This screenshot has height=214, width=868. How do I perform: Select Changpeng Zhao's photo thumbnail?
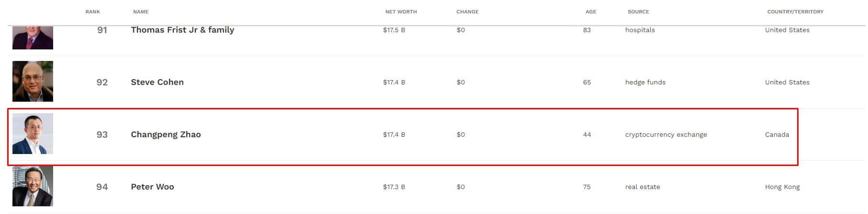point(33,134)
